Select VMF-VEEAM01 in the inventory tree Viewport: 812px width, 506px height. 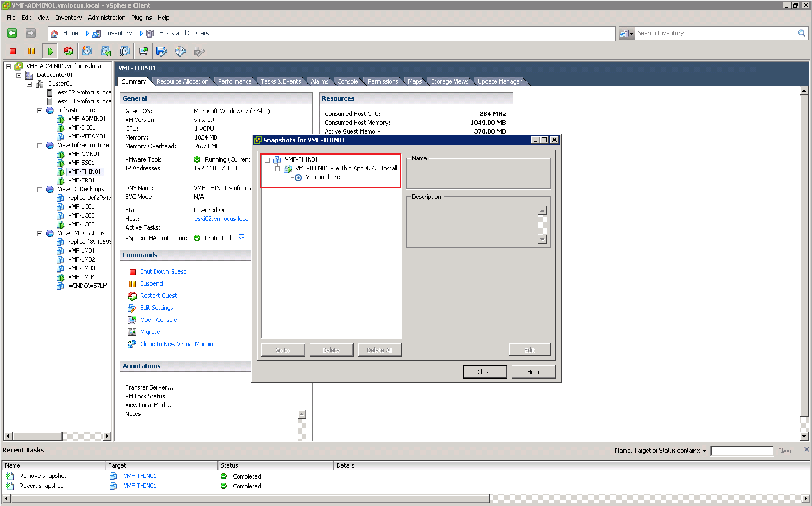pyautogui.click(x=87, y=136)
